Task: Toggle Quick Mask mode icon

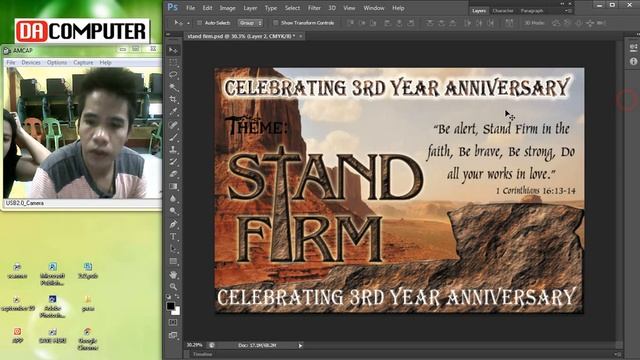Action: point(173,322)
